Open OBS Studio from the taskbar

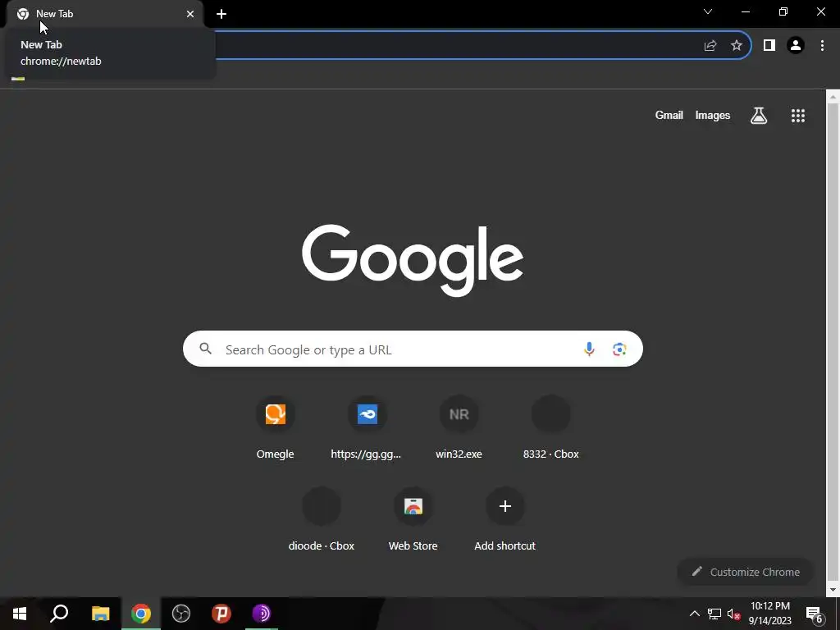pos(181,614)
